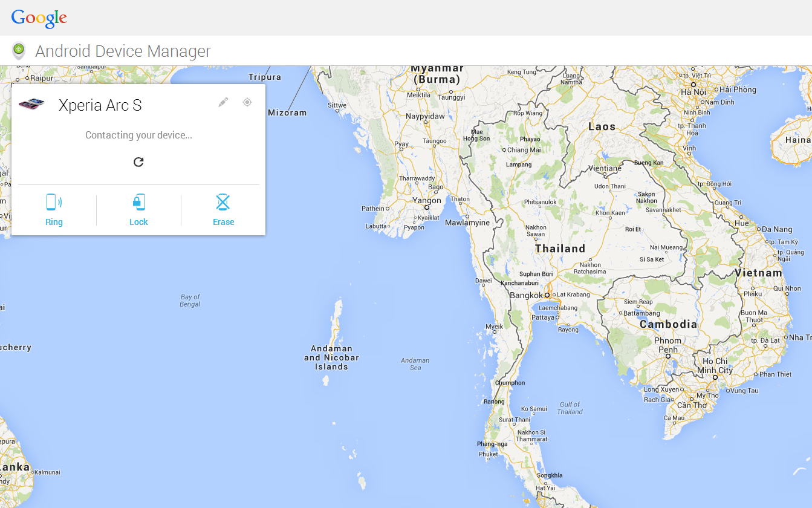Screen dimensions: 812x508
Task: Click Myanmar (Burma) label on map
Action: [437, 74]
